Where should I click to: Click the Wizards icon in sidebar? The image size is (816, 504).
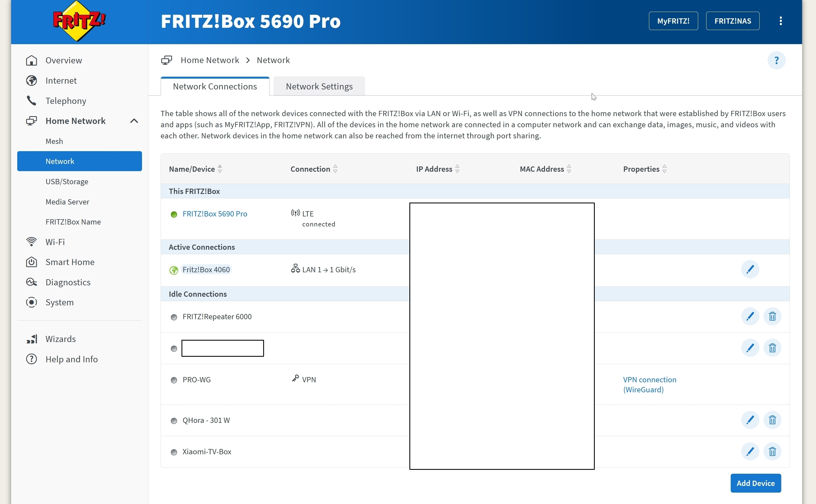coord(32,339)
